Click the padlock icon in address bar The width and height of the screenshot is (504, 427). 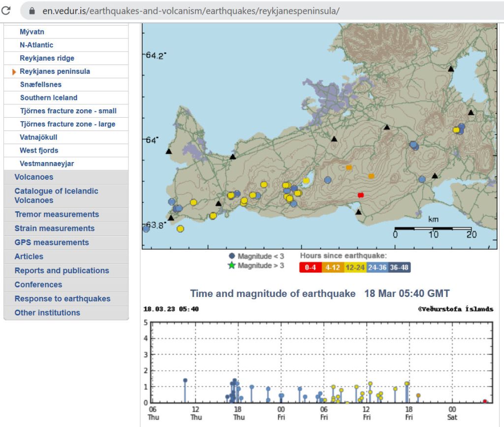point(32,11)
